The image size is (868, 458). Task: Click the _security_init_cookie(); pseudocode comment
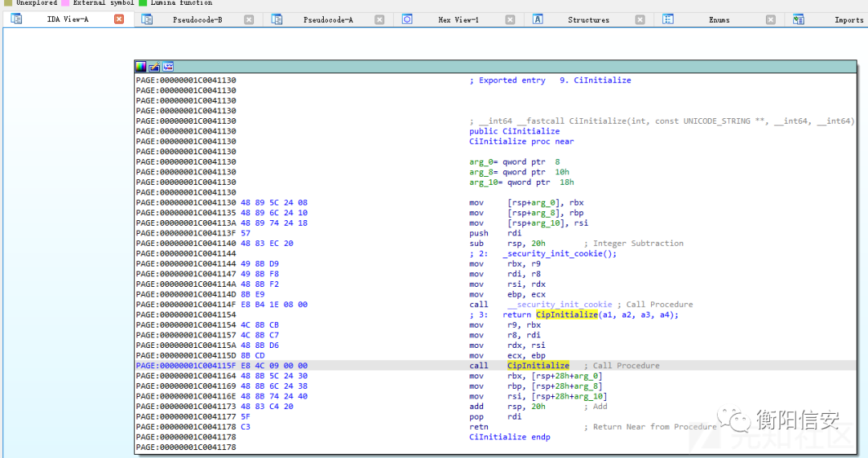pyautogui.click(x=559, y=254)
